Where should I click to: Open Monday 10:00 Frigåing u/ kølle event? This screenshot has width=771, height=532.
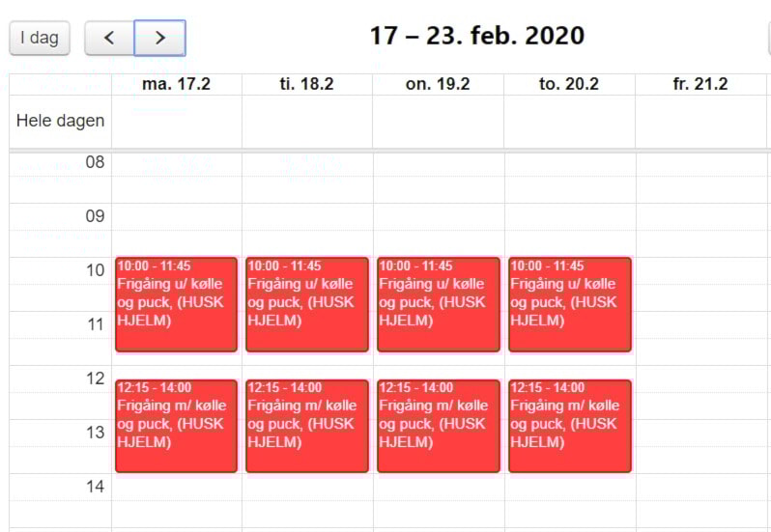pyautogui.click(x=176, y=304)
